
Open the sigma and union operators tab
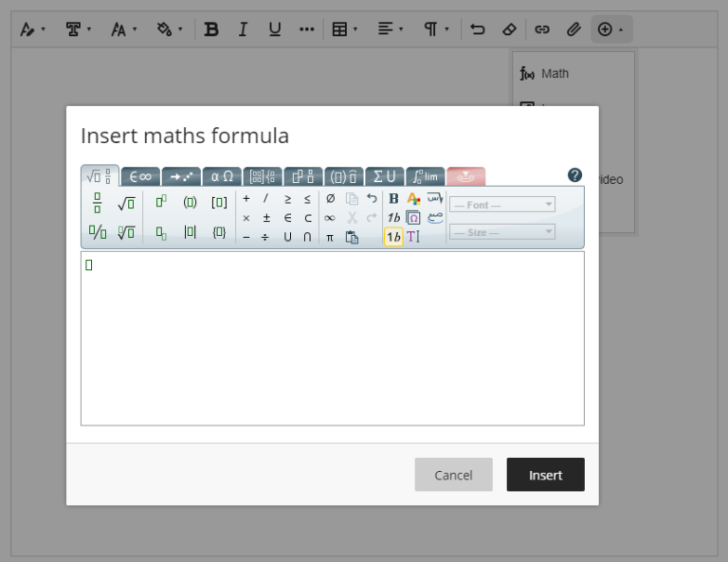click(384, 176)
